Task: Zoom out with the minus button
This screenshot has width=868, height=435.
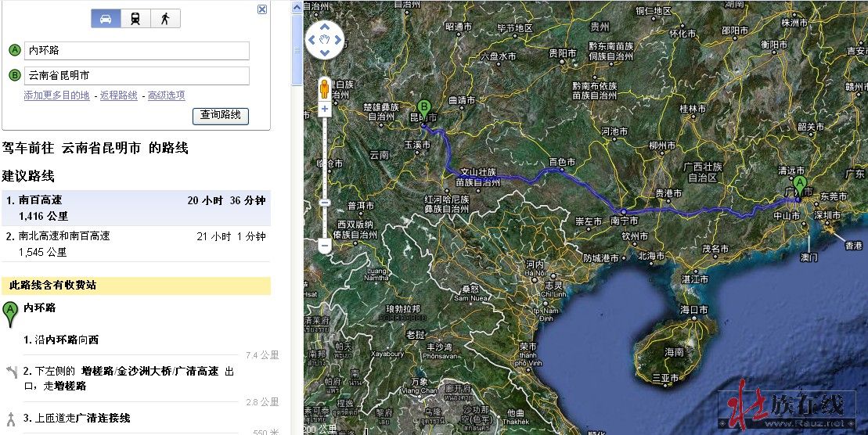Action: pos(325,245)
